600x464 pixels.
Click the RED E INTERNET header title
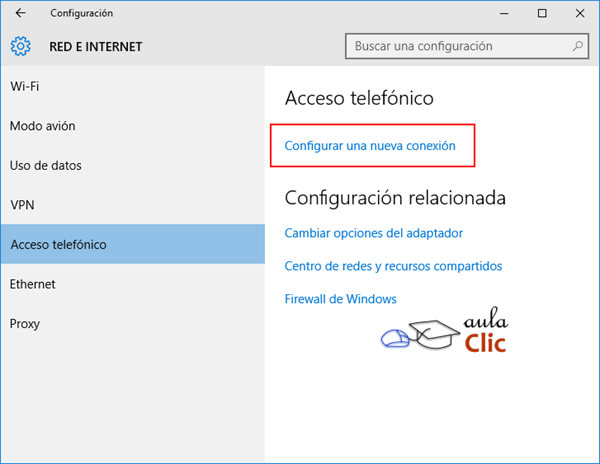coord(96,46)
